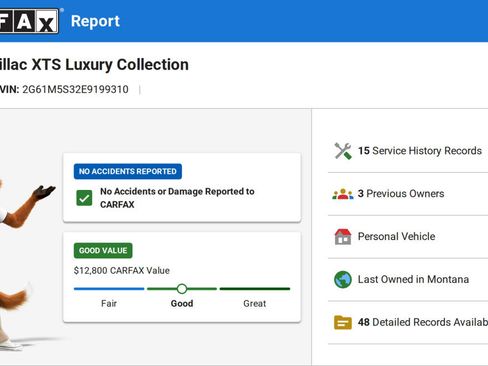The height and width of the screenshot is (366, 488).
Task: Click the yellow folder detailed records icon
Action: pos(343,322)
